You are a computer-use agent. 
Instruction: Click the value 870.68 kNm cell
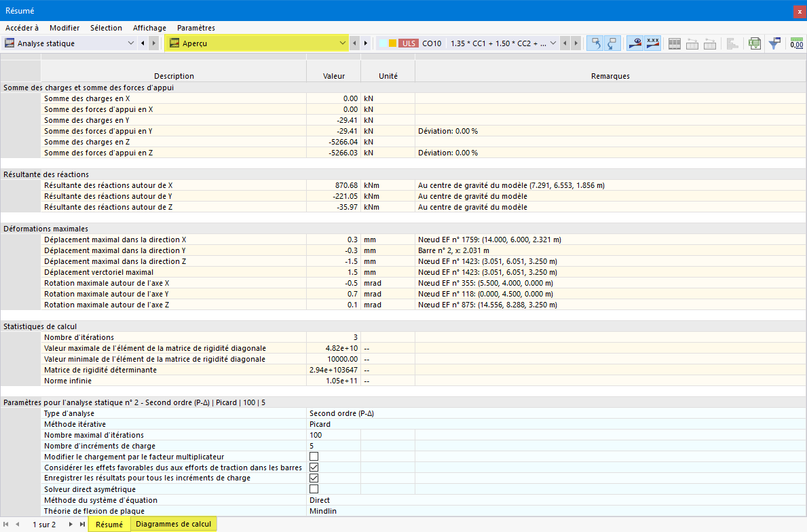coord(333,185)
